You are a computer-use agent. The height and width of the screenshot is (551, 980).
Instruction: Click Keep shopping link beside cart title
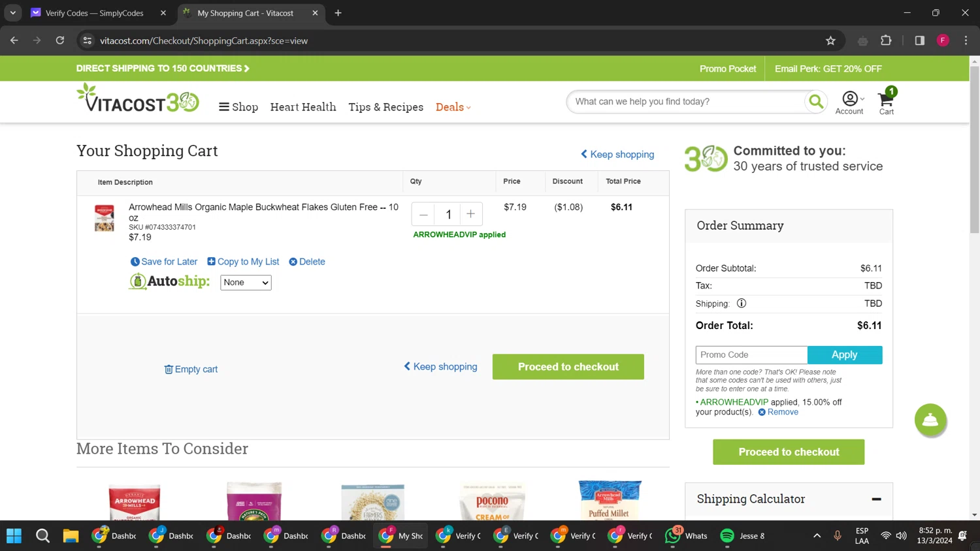click(617, 154)
